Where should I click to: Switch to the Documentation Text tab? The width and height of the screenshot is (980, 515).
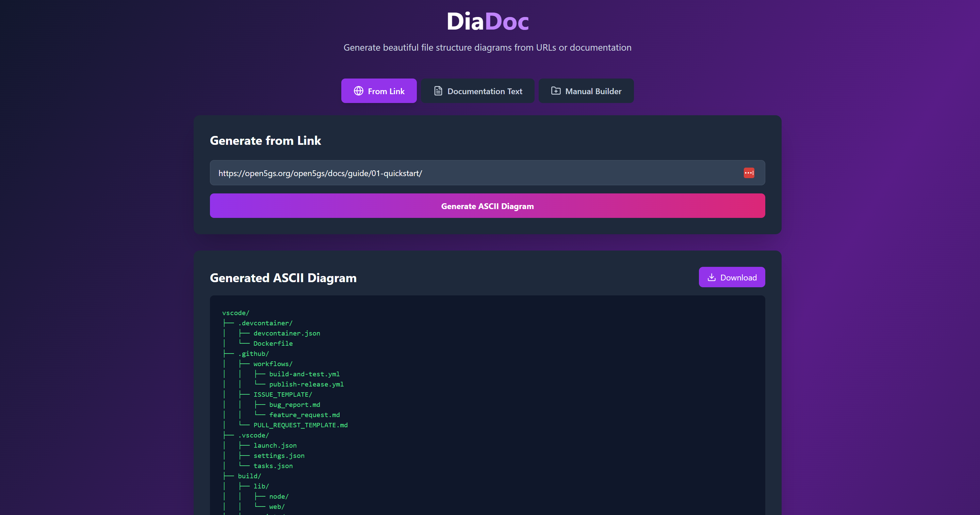coord(478,91)
